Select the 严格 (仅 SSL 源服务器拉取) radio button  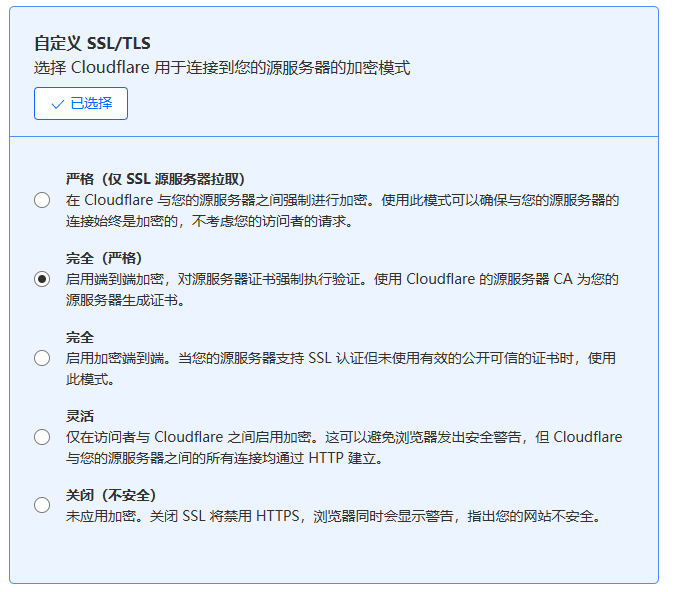[x=42, y=200]
